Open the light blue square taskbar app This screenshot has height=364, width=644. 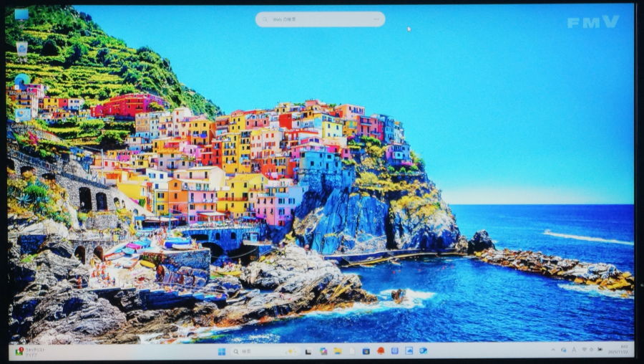tap(395, 351)
